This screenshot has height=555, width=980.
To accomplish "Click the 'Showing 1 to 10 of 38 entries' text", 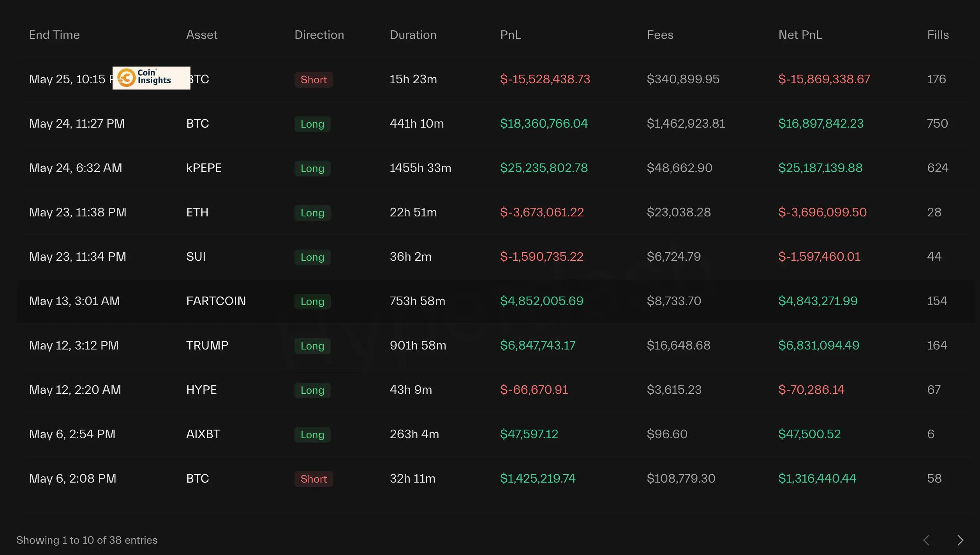I will (x=87, y=540).
